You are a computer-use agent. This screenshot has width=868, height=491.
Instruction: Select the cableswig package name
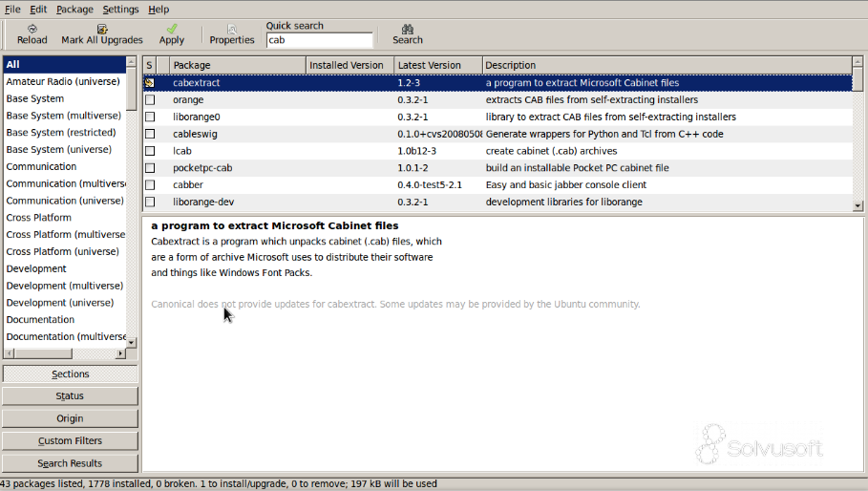point(195,134)
